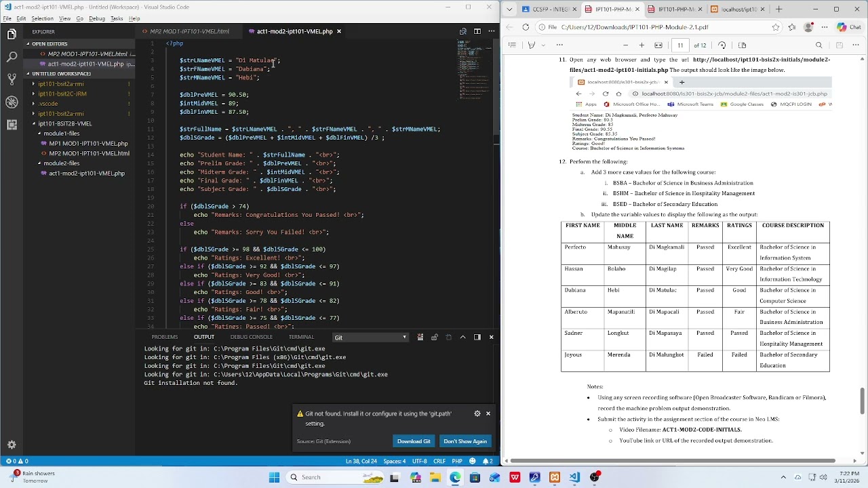Image resolution: width=868 pixels, height=488 pixels.
Task: Toggle the PDF fit to width button
Action: click(x=658, y=45)
